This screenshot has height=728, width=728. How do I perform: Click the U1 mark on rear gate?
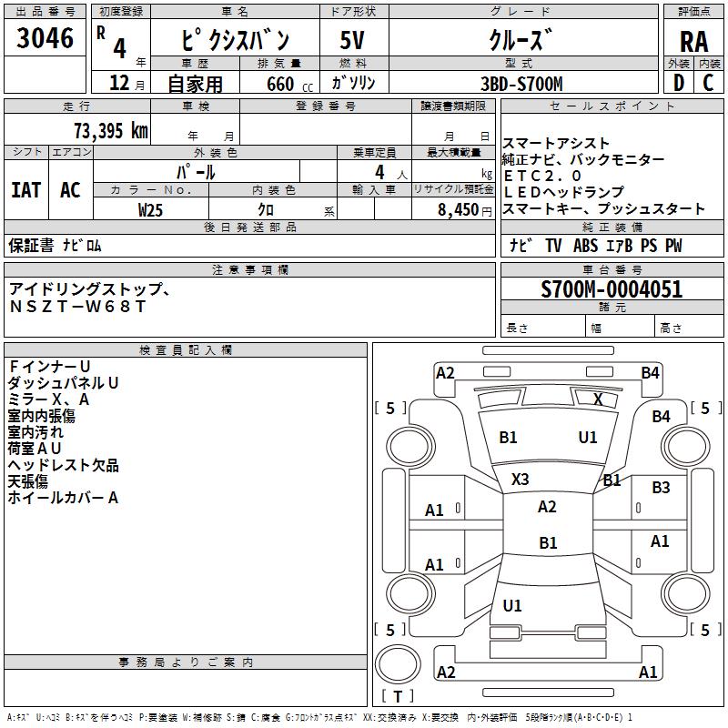point(512,606)
